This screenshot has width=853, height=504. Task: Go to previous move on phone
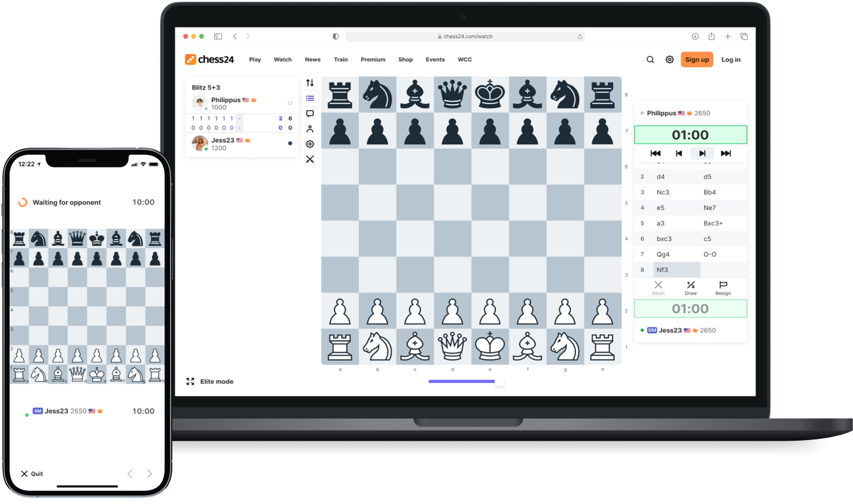[130, 474]
